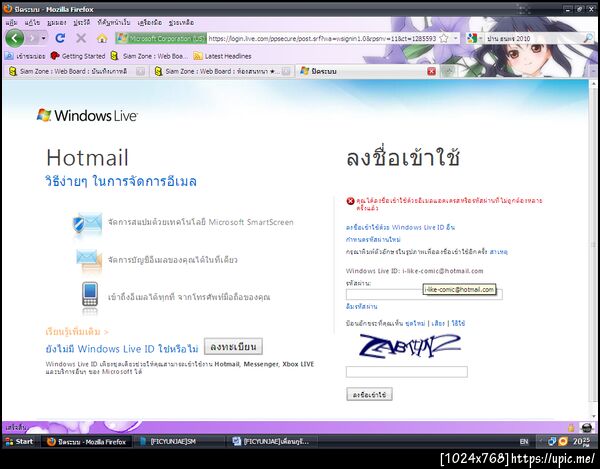Screen dimensions: 600x469
Task: Click the green Back navigation button
Action: 15,38
